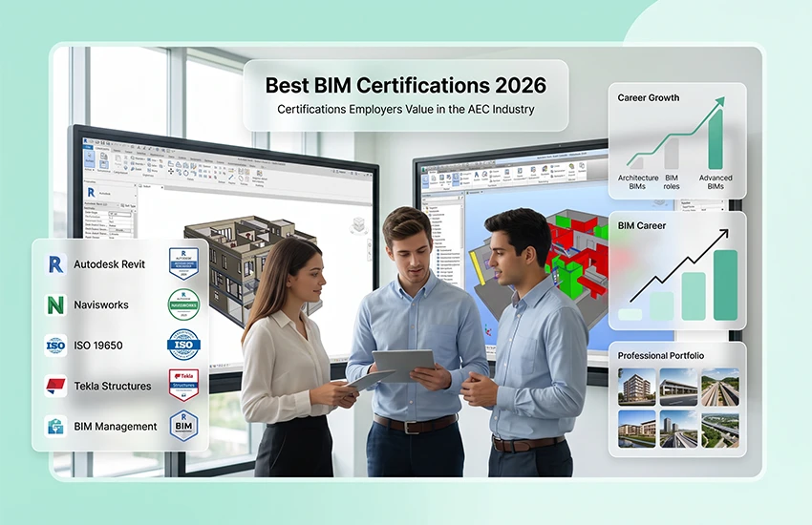Select the red Tekla Structures icon
812x525 pixels.
pyautogui.click(x=55, y=386)
